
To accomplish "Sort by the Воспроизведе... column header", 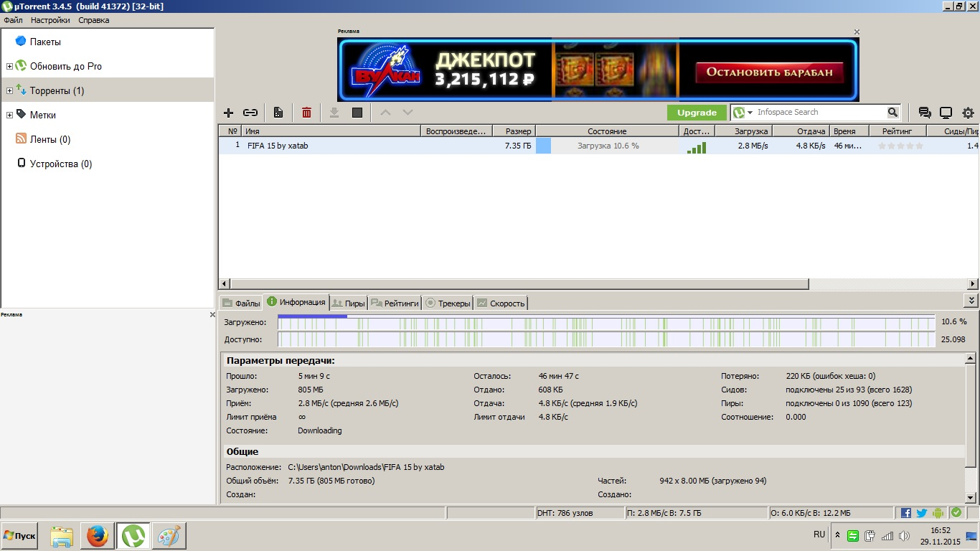I will pos(456,131).
